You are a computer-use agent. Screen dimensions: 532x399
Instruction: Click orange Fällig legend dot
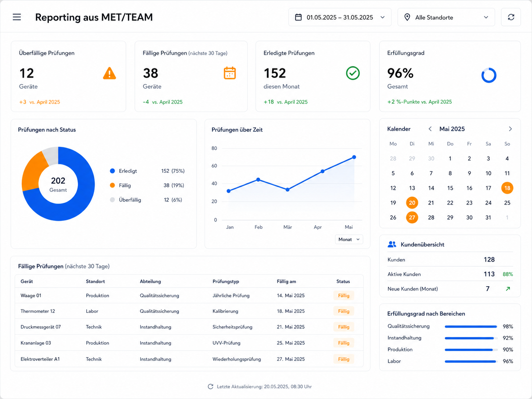[x=112, y=185]
